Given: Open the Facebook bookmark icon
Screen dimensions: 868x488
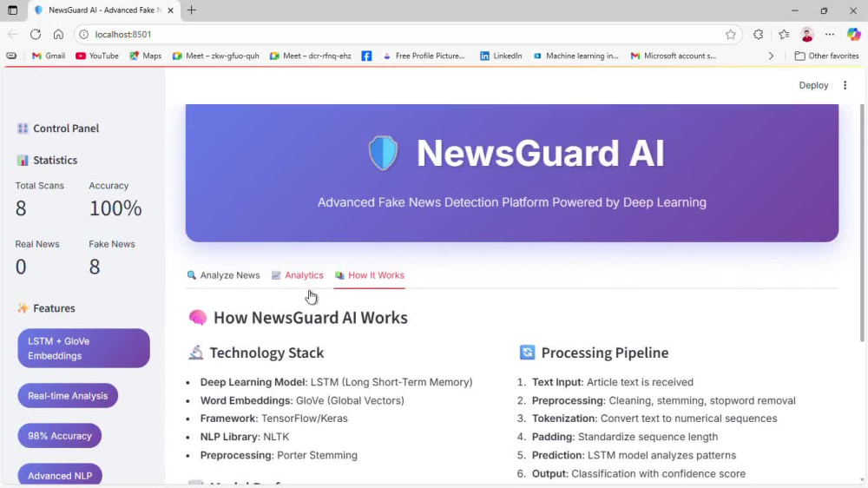Looking at the screenshot, I should [x=366, y=56].
